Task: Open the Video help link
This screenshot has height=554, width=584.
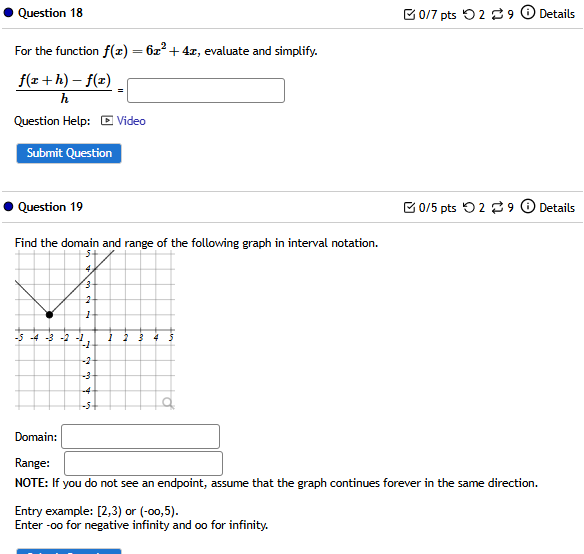Action: (131, 121)
